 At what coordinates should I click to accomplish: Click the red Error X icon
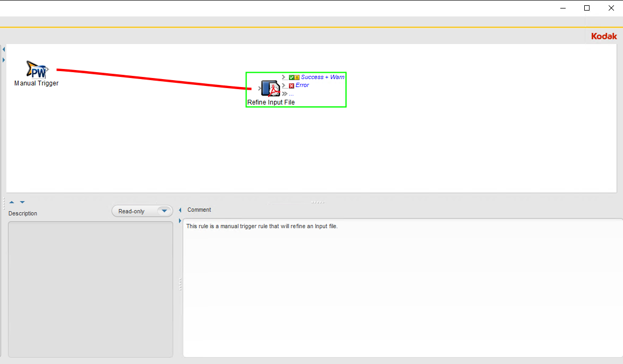[x=292, y=85]
